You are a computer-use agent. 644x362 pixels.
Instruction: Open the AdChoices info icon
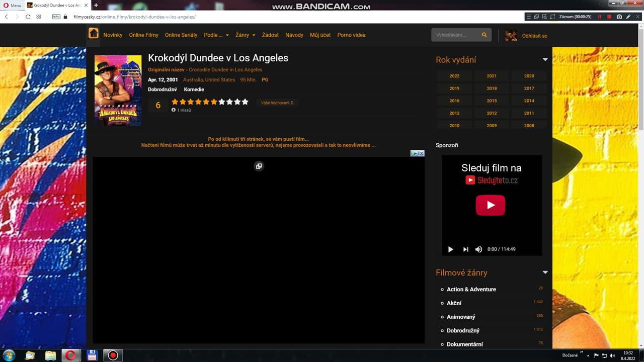[x=415, y=153]
